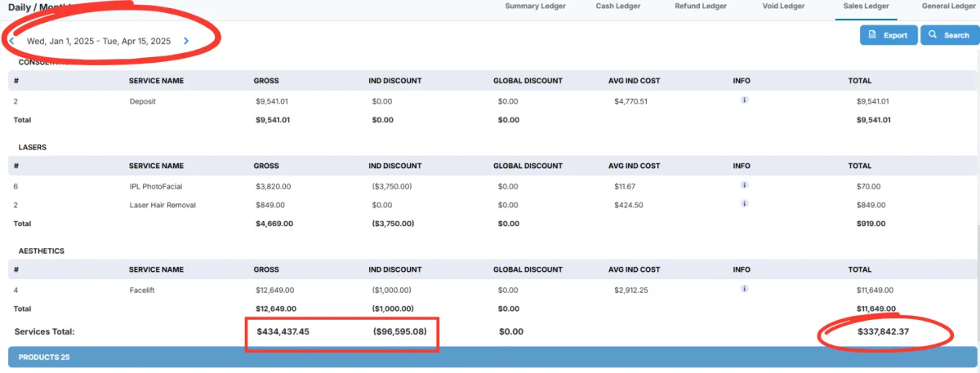Go to next date range arrow
Viewport: 980px width, 373px height.
[186, 41]
